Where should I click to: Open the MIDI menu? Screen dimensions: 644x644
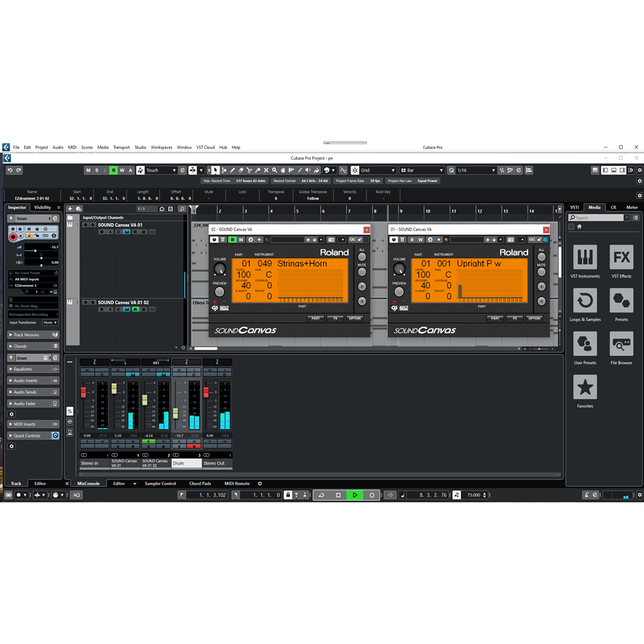click(x=72, y=147)
